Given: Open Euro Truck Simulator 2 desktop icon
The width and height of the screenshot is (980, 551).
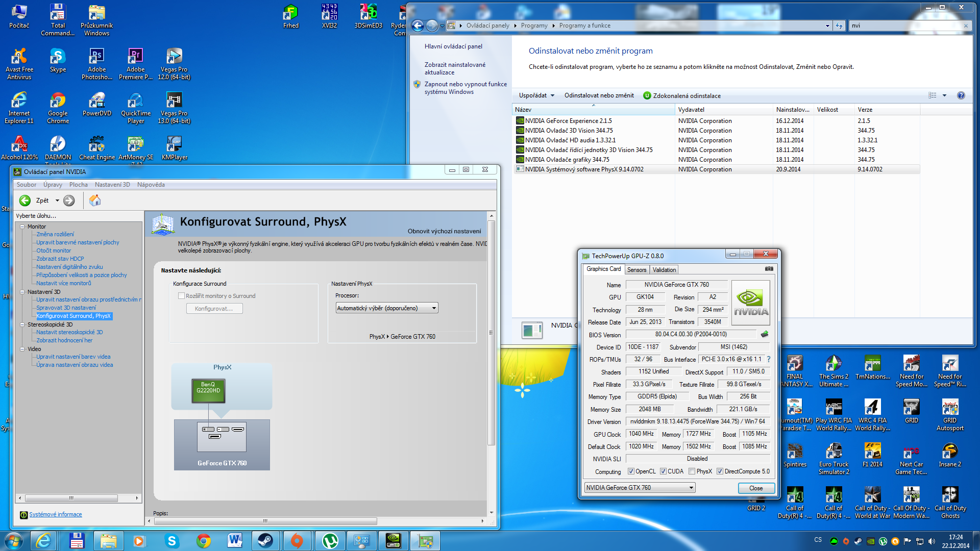Looking at the screenshot, I should click(x=834, y=459).
